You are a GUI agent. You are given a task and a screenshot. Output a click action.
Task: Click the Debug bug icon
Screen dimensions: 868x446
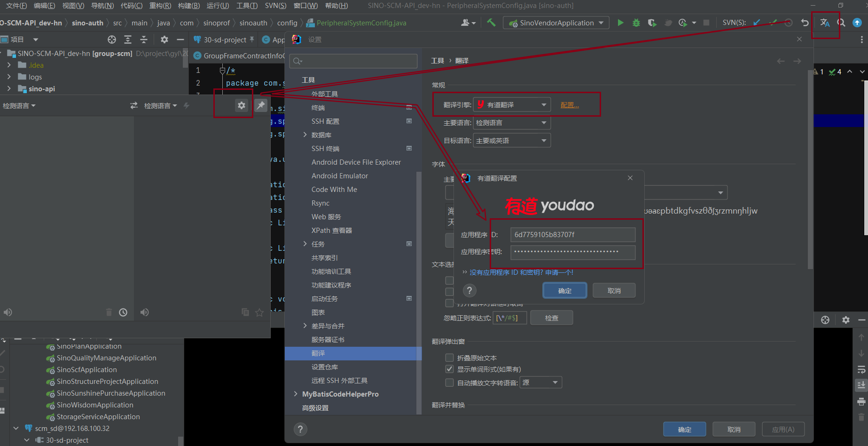pyautogui.click(x=636, y=23)
